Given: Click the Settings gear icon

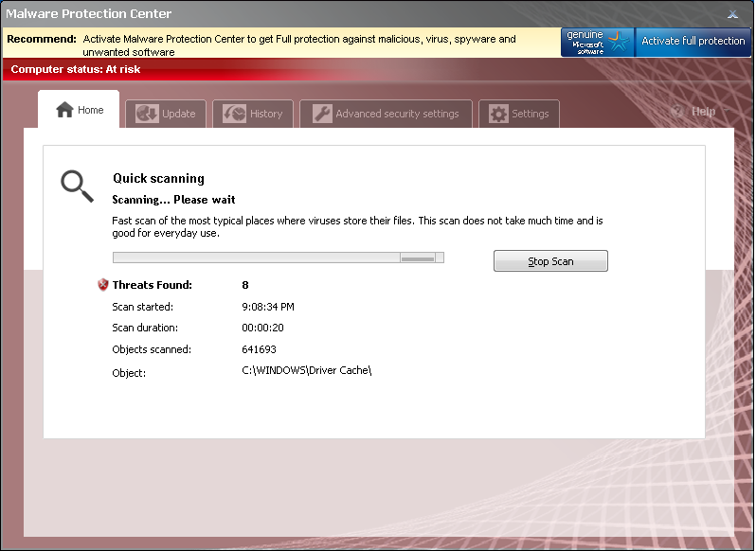Looking at the screenshot, I should pyautogui.click(x=498, y=114).
